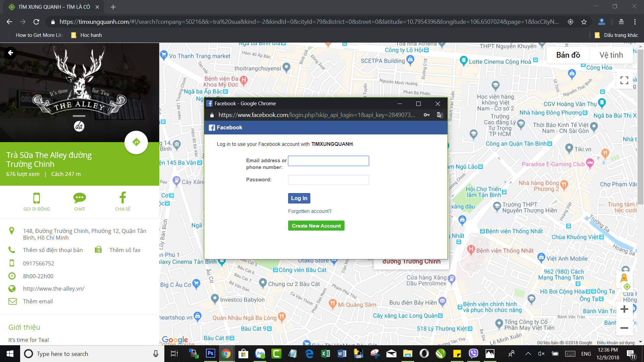Screen dimensions: 644x362
Task: Click the address location pin icon
Action: click(12, 231)
